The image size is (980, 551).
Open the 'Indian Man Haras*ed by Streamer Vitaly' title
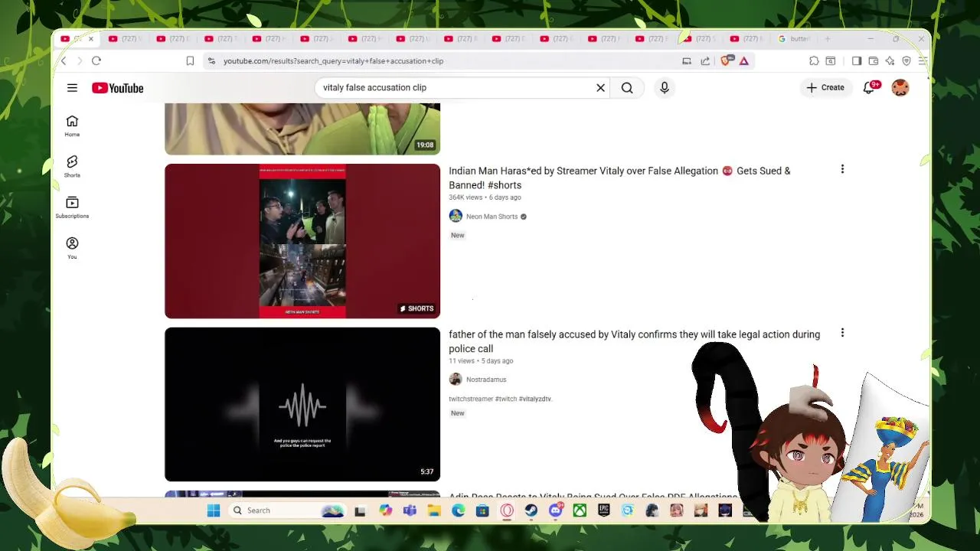619,178
